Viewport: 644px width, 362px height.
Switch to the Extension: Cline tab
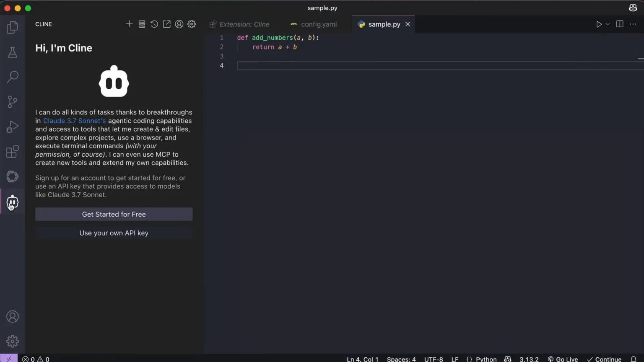click(244, 24)
